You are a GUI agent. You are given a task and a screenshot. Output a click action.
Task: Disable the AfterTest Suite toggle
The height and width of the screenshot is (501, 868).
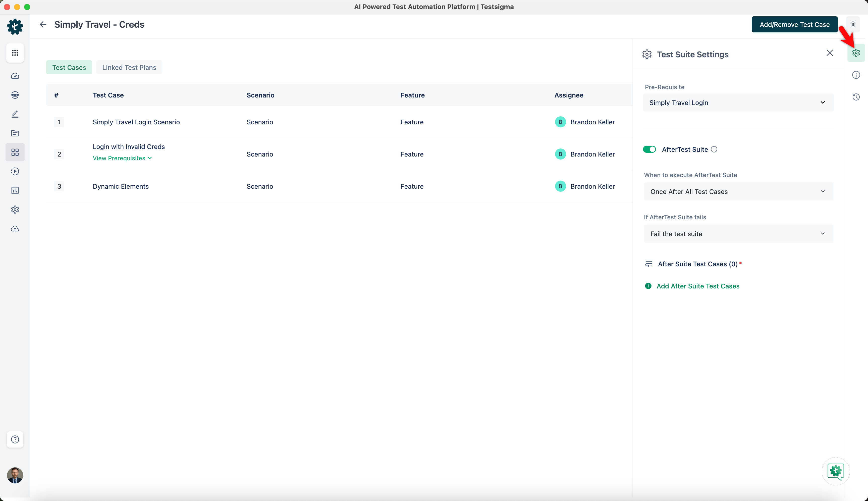[650, 149]
